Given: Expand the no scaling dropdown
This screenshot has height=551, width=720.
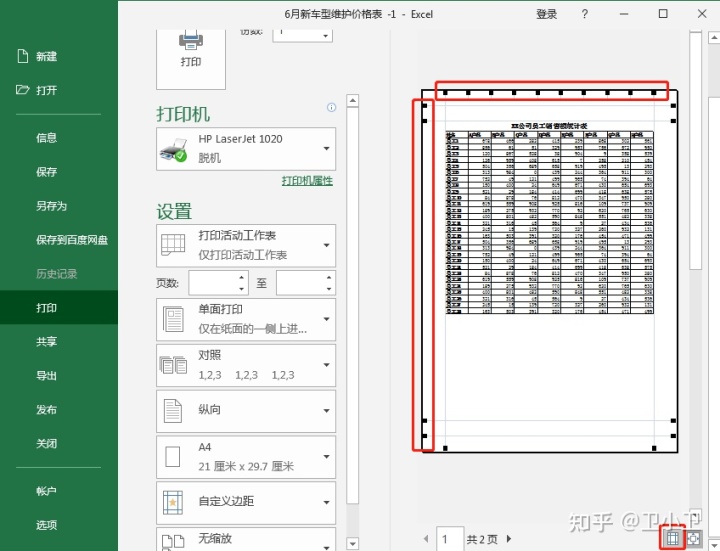Looking at the screenshot, I should click(x=326, y=546).
